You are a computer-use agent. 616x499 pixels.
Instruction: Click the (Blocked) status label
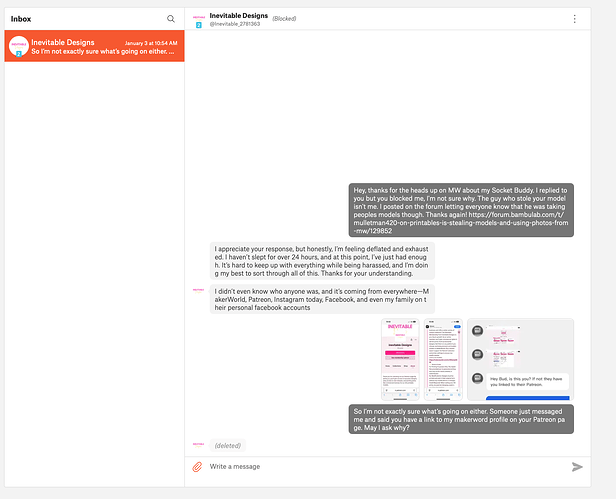pos(284,18)
